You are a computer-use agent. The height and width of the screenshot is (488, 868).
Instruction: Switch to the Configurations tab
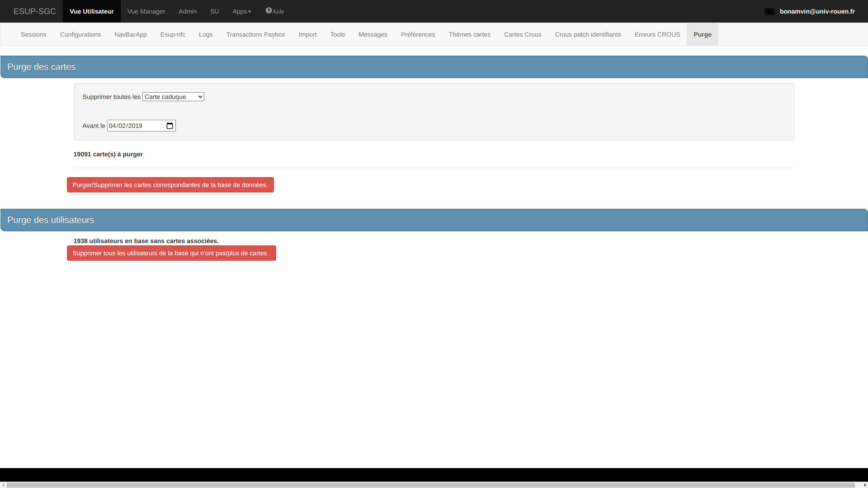[x=80, y=34]
